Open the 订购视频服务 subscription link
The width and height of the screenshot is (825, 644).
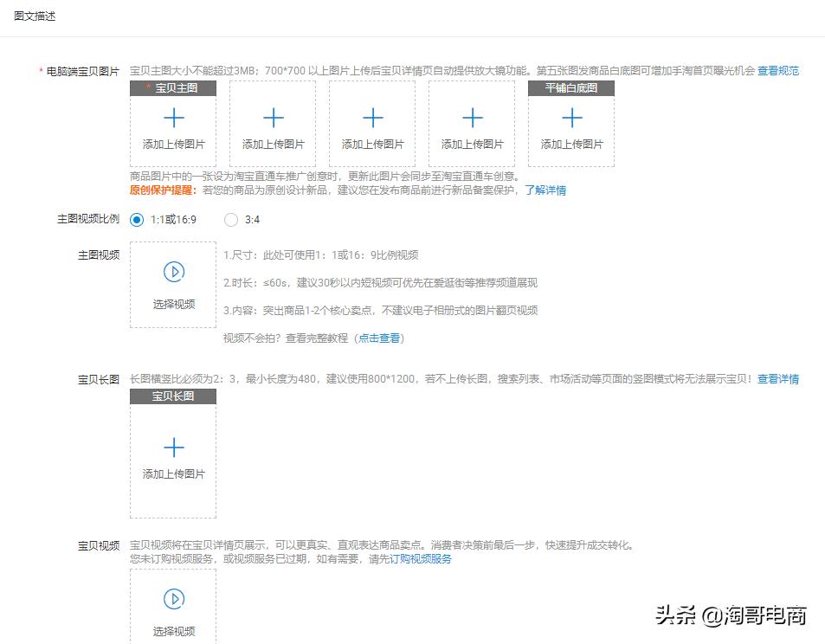pyautogui.click(x=420, y=559)
